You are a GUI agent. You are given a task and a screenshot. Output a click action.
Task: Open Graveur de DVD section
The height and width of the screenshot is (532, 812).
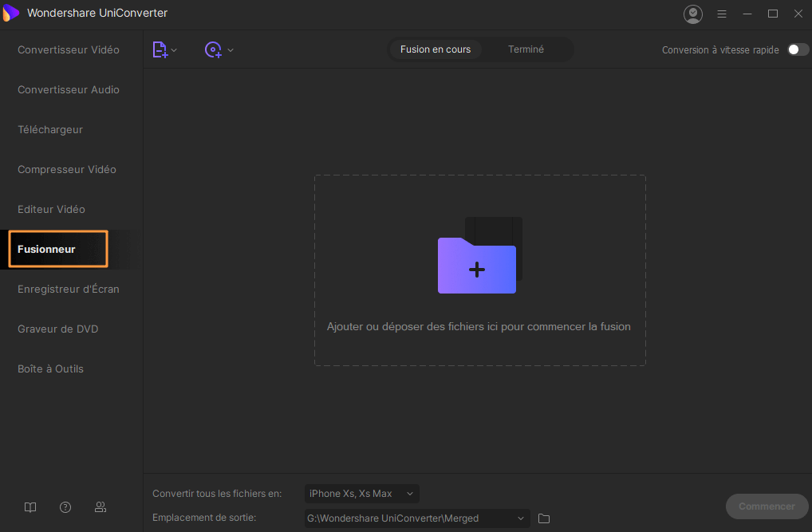[58, 329]
